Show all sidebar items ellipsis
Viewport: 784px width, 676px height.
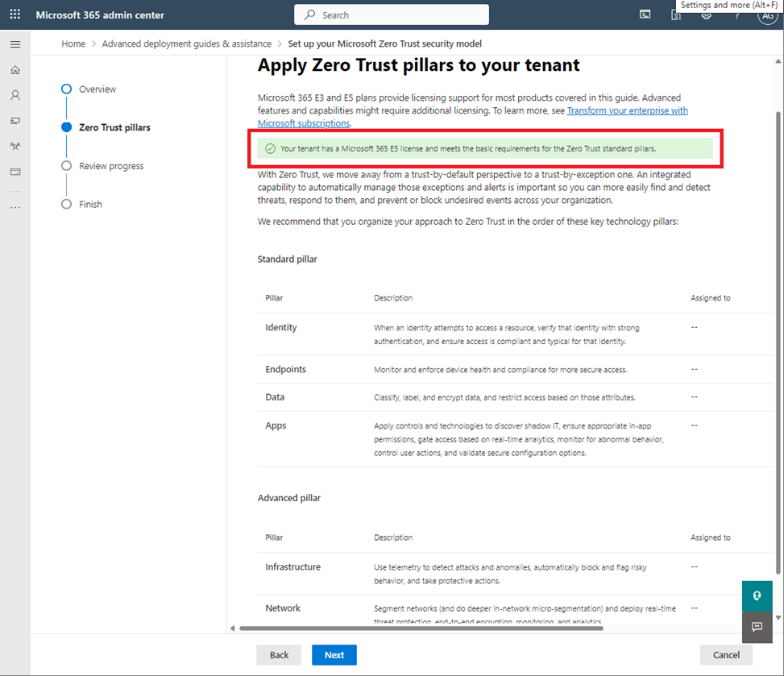(15, 207)
